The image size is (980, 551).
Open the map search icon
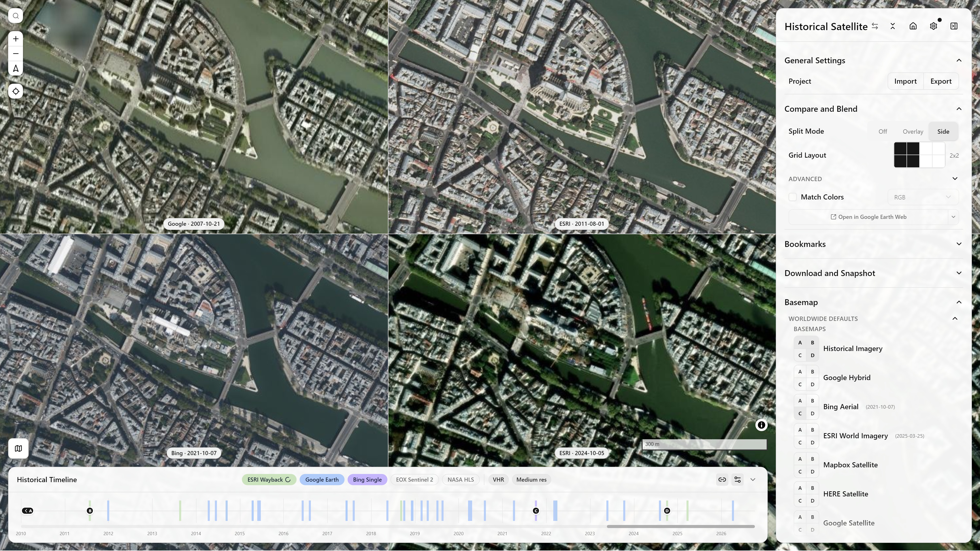(x=16, y=16)
